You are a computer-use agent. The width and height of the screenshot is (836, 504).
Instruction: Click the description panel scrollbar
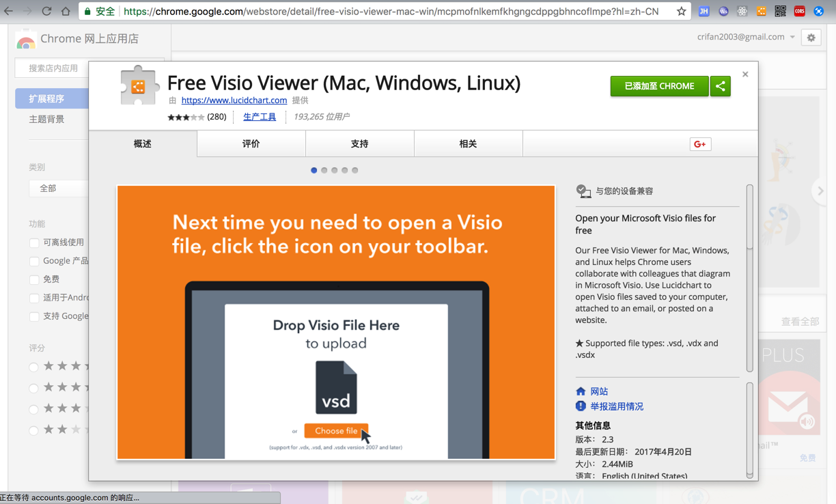750,278
